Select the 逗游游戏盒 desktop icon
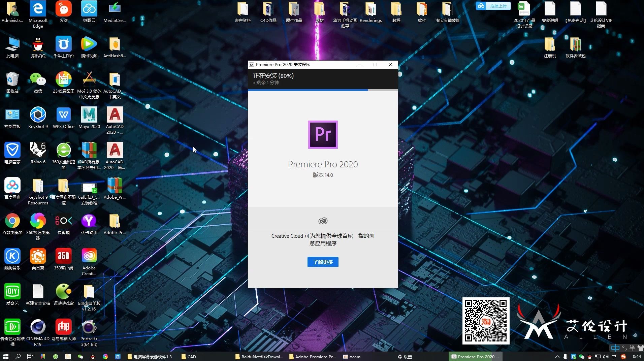Viewport: 644px width, 361px height. [64, 295]
